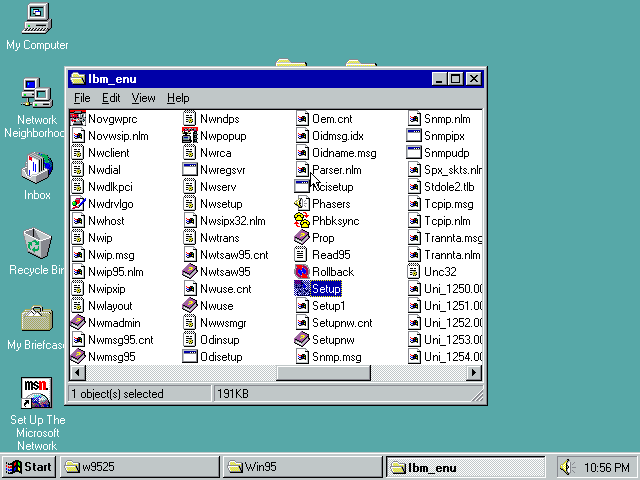The height and width of the screenshot is (480, 640).
Task: Open the Help menu
Action: click(178, 98)
